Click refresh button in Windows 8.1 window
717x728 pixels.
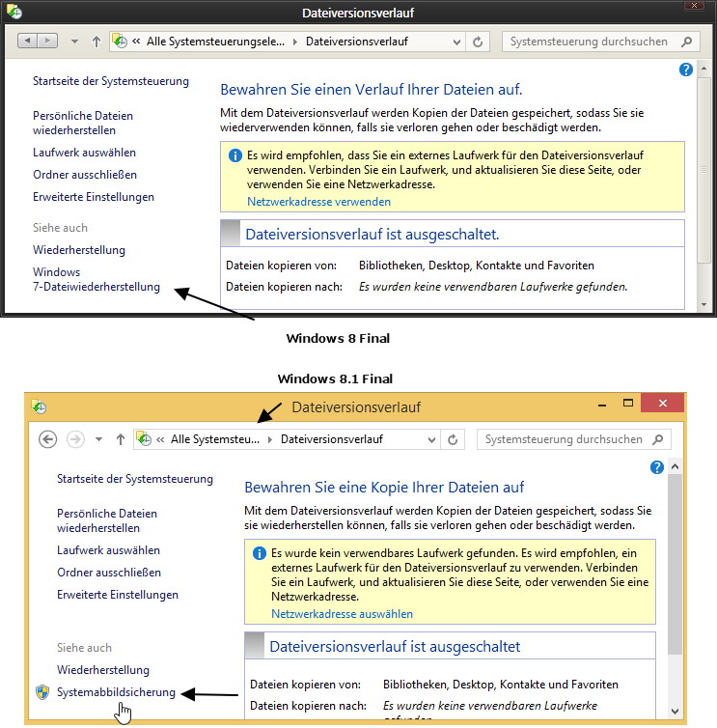point(453,439)
